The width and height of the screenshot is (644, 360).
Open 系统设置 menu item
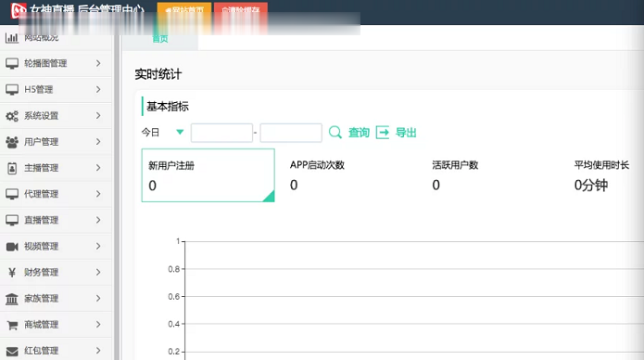click(56, 116)
